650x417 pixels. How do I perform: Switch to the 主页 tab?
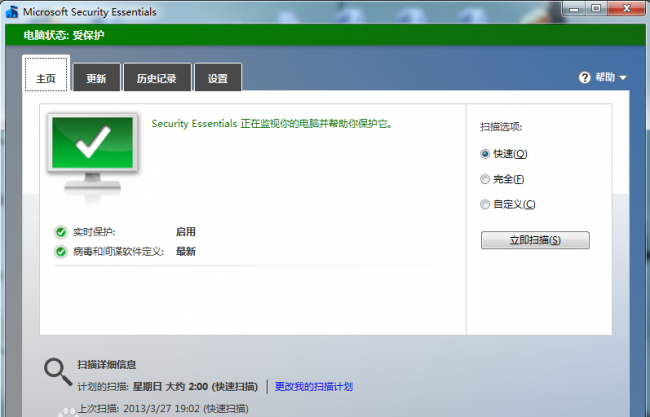point(46,74)
